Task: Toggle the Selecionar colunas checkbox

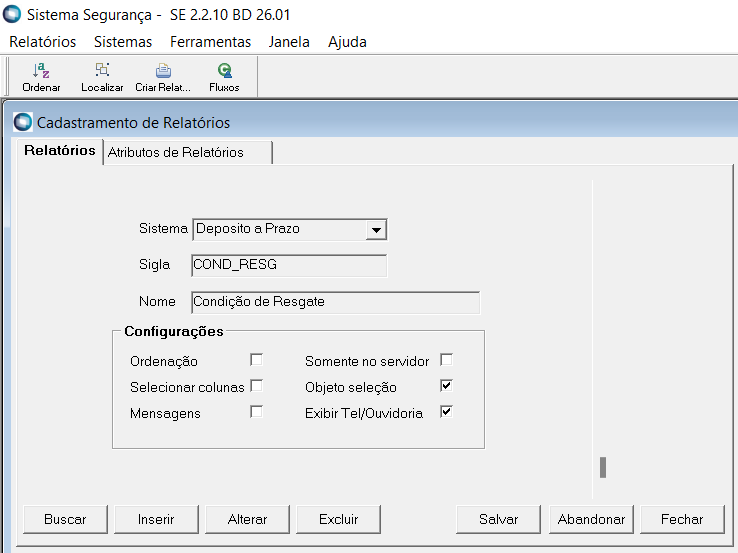Action: pyautogui.click(x=257, y=385)
